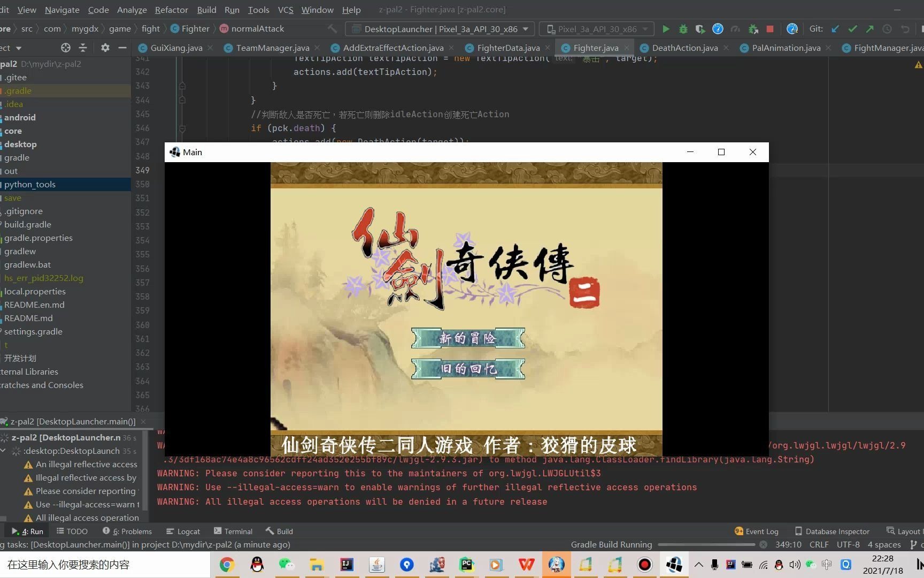Stop the running process with red square

tap(770, 29)
